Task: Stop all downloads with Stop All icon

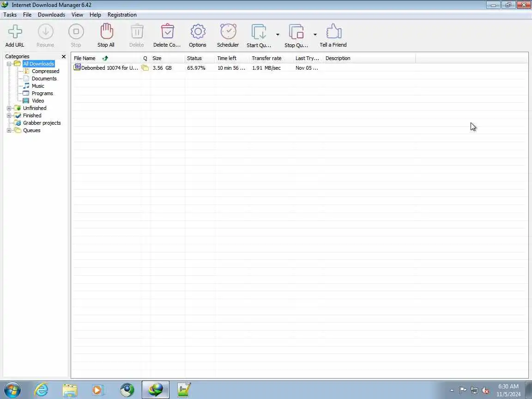Action: click(106, 31)
